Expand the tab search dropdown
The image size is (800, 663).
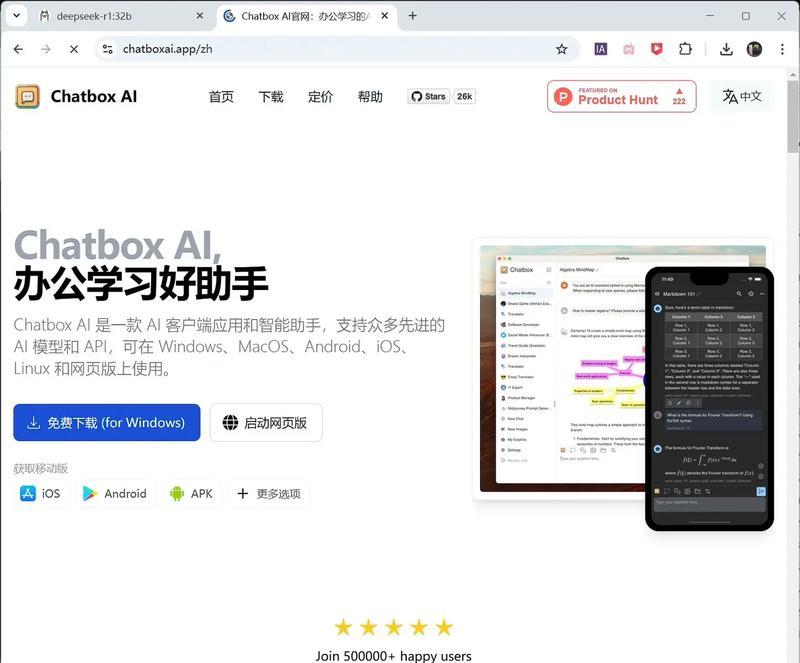click(x=16, y=16)
